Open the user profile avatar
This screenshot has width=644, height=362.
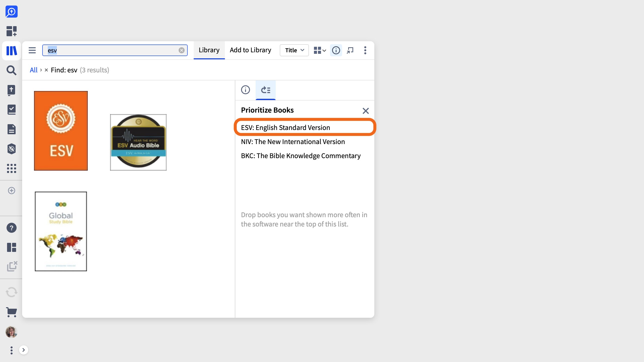point(12,332)
